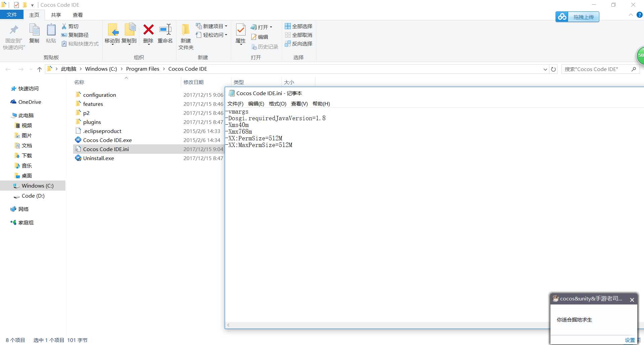644x345 pixels.
Task: Click the Edit pencil icon in ribbon
Action: click(x=254, y=37)
